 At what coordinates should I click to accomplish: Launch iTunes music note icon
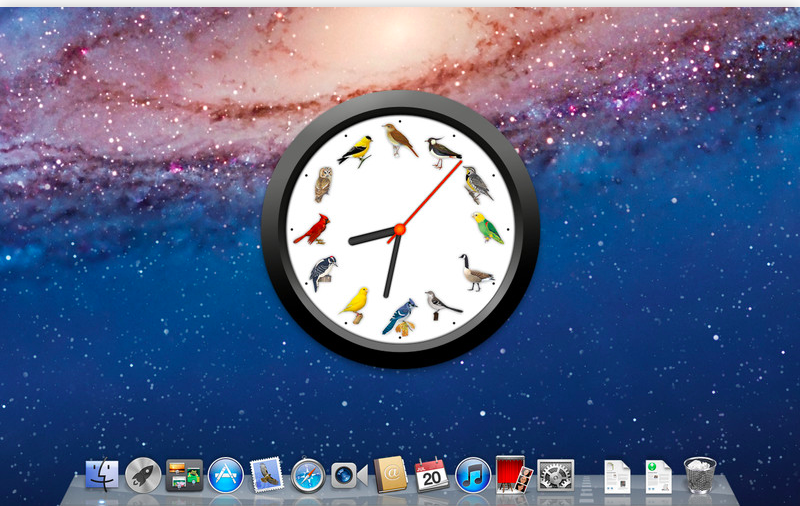[473, 475]
